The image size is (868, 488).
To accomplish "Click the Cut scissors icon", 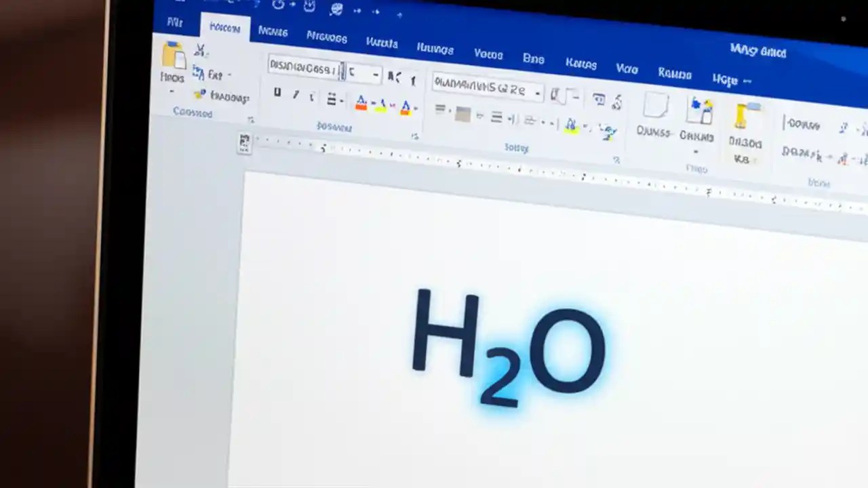I will click(x=199, y=50).
